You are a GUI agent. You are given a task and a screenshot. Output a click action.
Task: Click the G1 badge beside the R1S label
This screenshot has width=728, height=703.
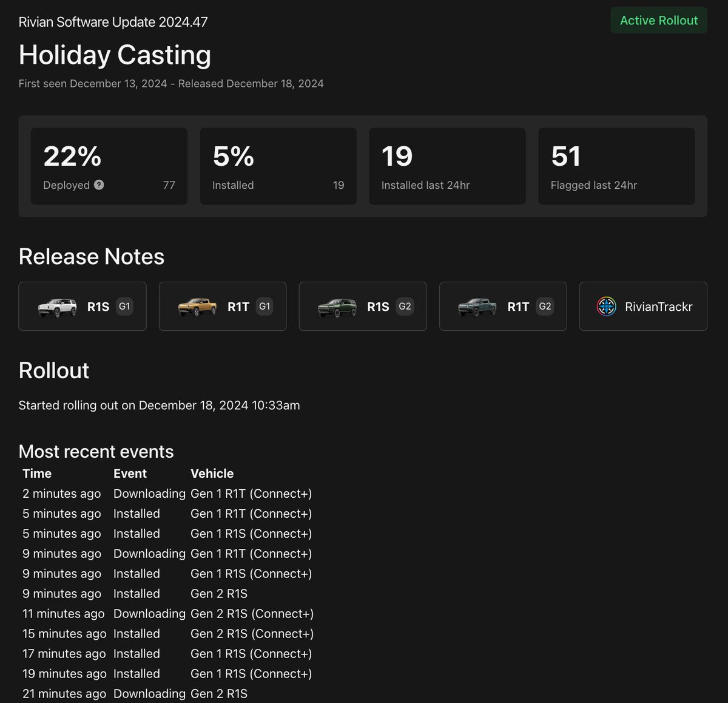pos(124,307)
